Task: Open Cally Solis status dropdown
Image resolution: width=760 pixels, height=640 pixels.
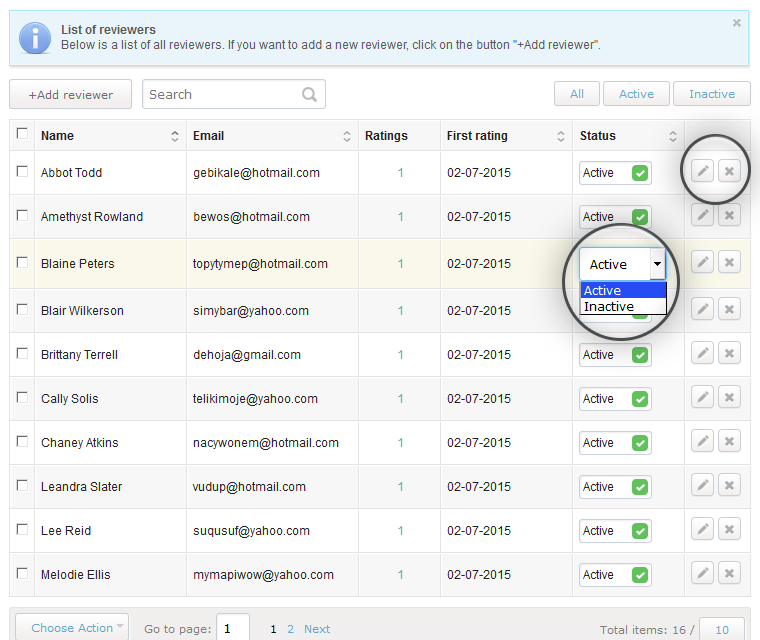Action: tap(615, 399)
